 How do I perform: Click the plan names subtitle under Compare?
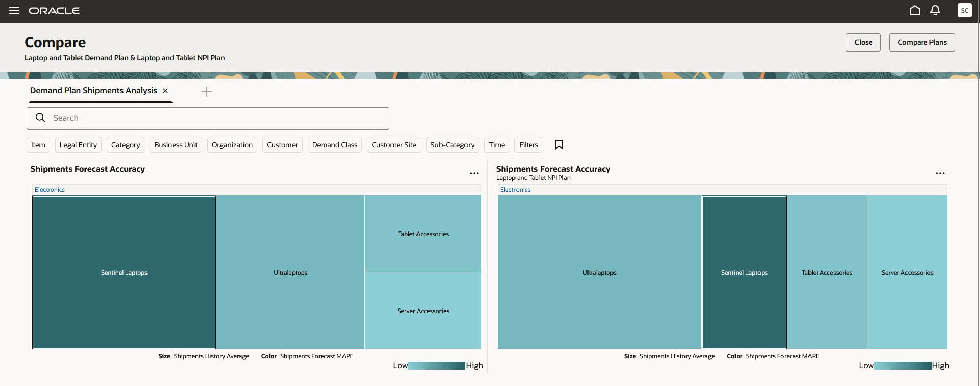click(125, 58)
